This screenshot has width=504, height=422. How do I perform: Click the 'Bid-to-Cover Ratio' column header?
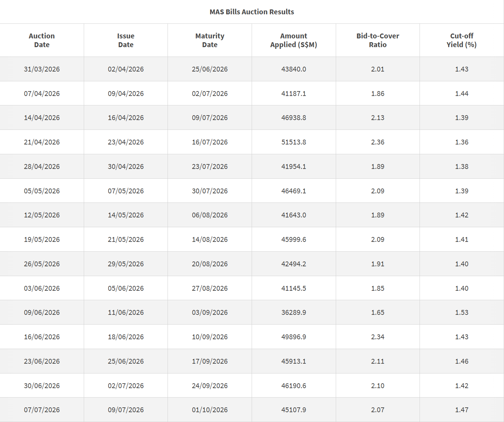coord(378,40)
